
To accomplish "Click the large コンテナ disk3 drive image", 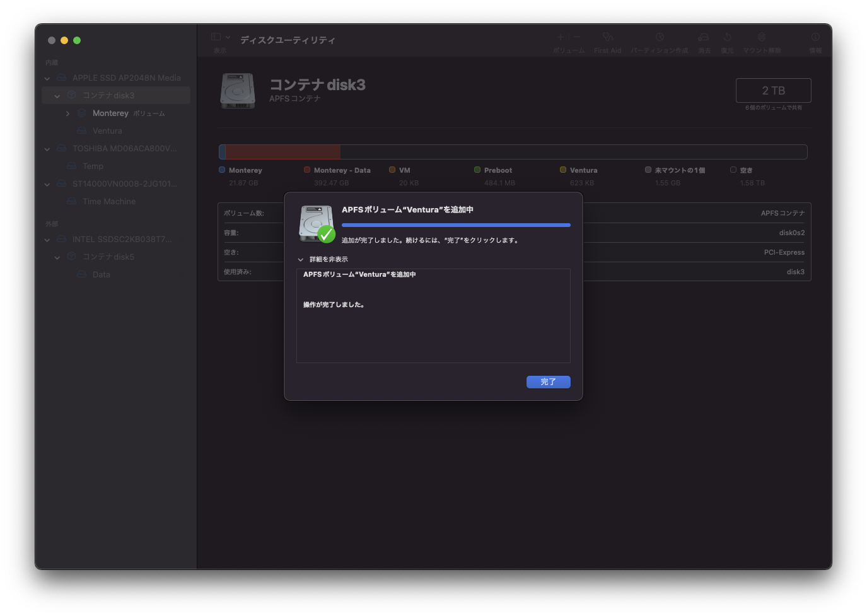I will coord(238,91).
